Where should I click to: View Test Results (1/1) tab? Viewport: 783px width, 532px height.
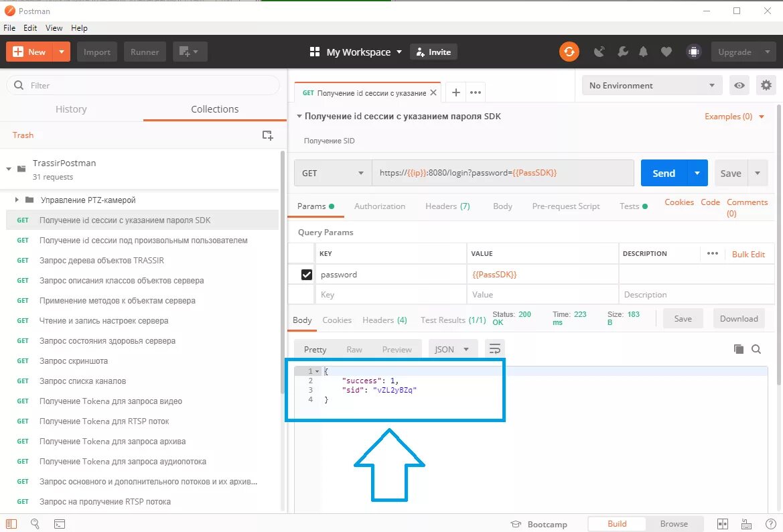coord(453,320)
